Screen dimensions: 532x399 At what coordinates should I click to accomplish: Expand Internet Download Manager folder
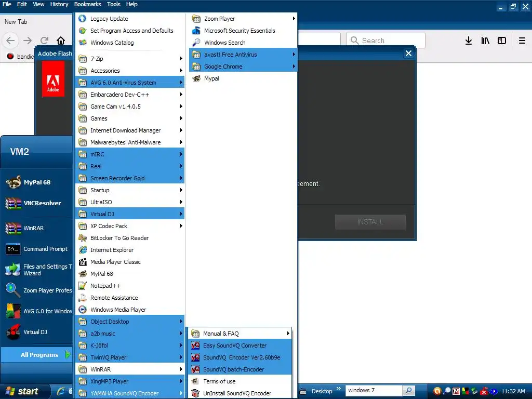tap(130, 130)
